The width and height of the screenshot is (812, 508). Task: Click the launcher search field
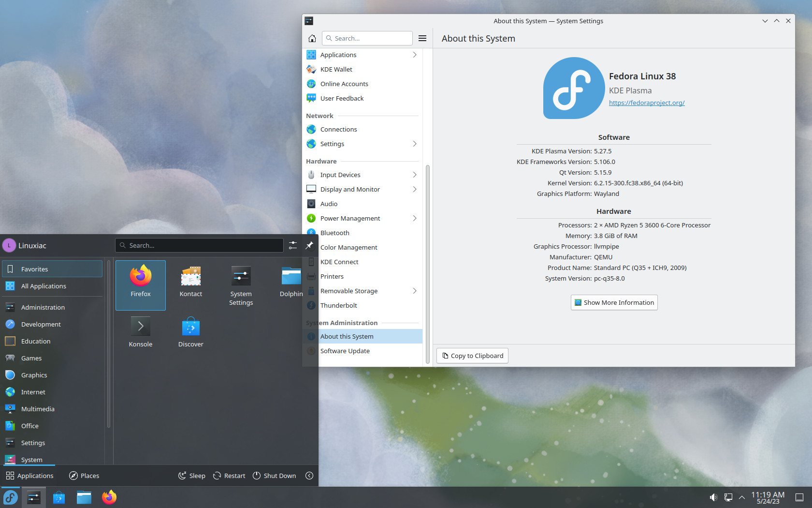click(199, 245)
